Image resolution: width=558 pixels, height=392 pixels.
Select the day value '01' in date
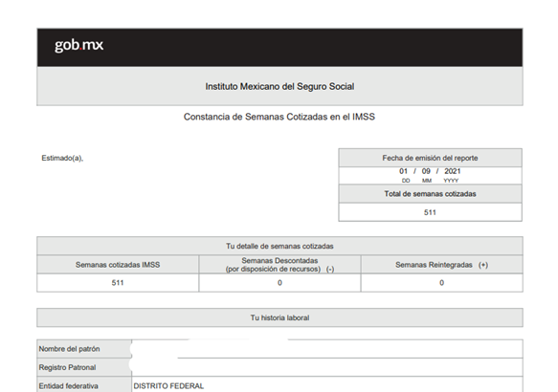click(x=403, y=171)
